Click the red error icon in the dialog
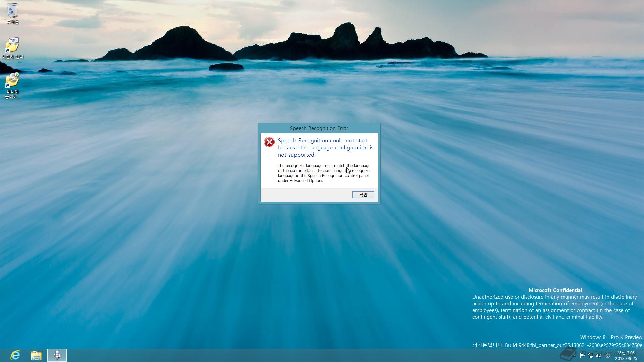Screen dimensions: 644x362 click(269, 142)
